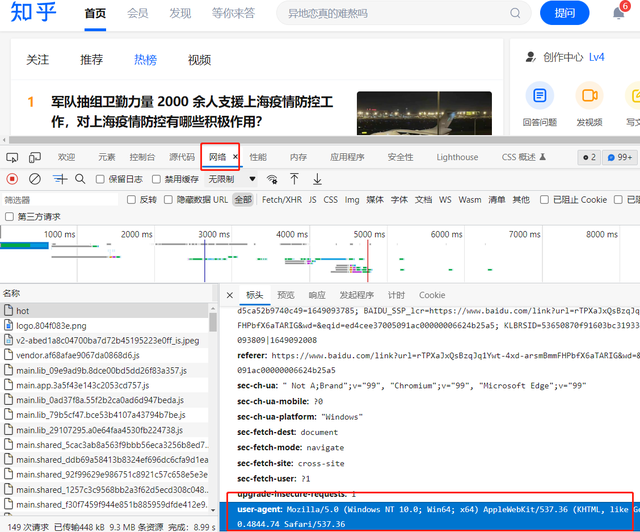Select vendor.af68afae9067da0868d6.js request

pyautogui.click(x=104, y=355)
